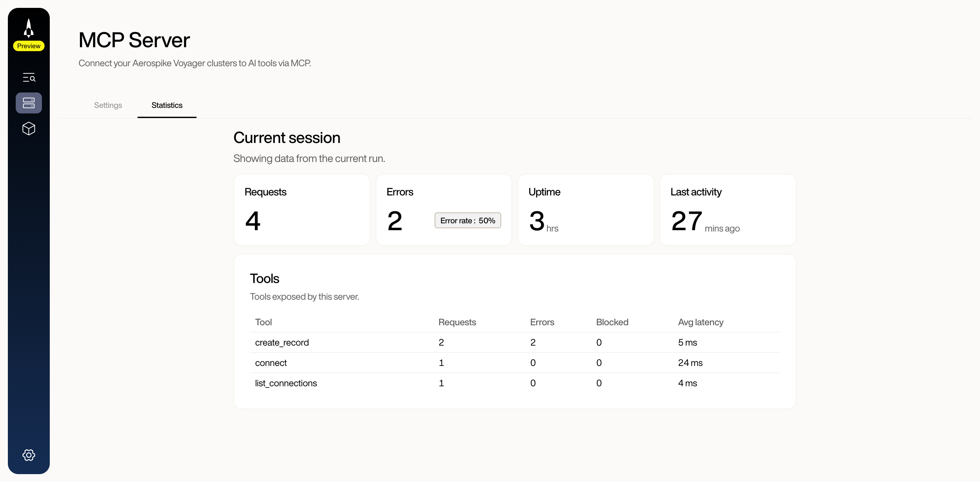The height and width of the screenshot is (482, 980).
Task: Select the Statistics tab
Action: click(x=167, y=106)
